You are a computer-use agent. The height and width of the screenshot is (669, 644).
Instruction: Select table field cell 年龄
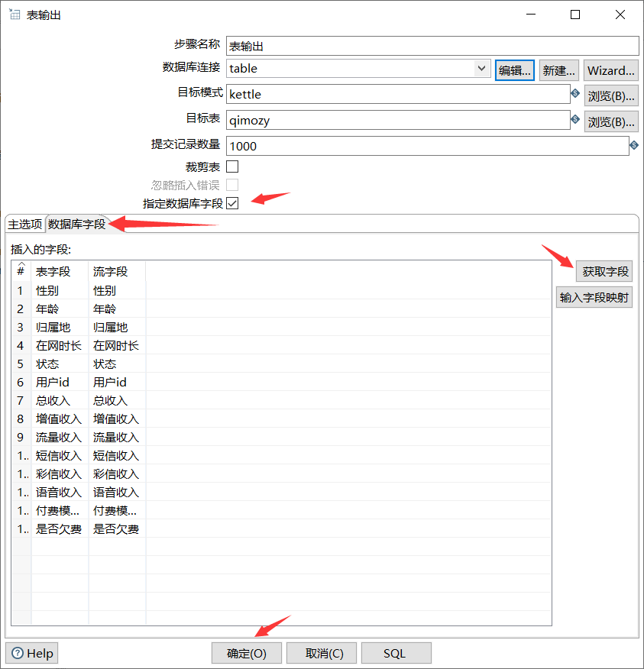(x=60, y=309)
